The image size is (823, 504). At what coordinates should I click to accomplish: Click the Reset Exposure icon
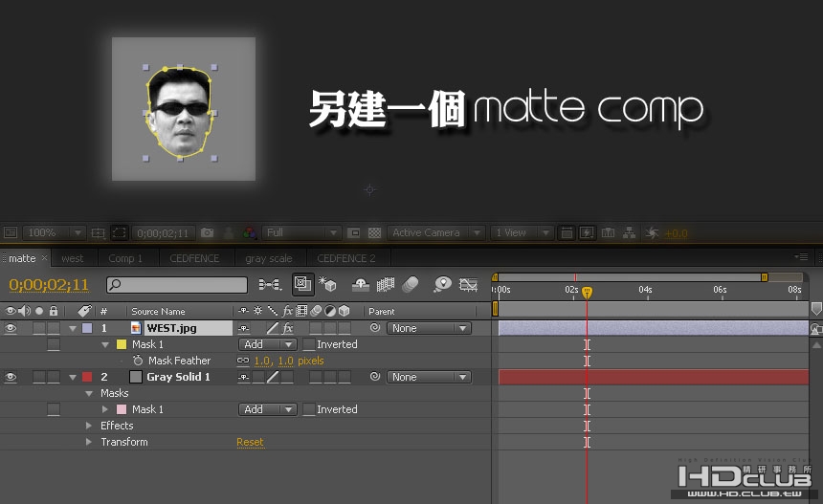[652, 232]
